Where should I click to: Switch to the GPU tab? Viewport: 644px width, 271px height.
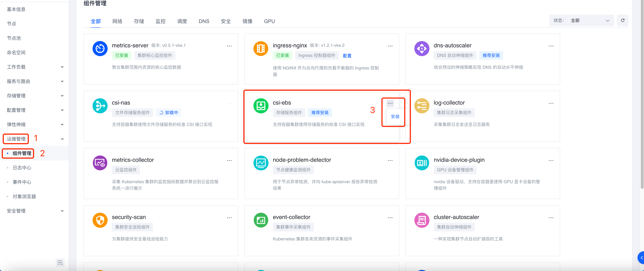click(269, 21)
